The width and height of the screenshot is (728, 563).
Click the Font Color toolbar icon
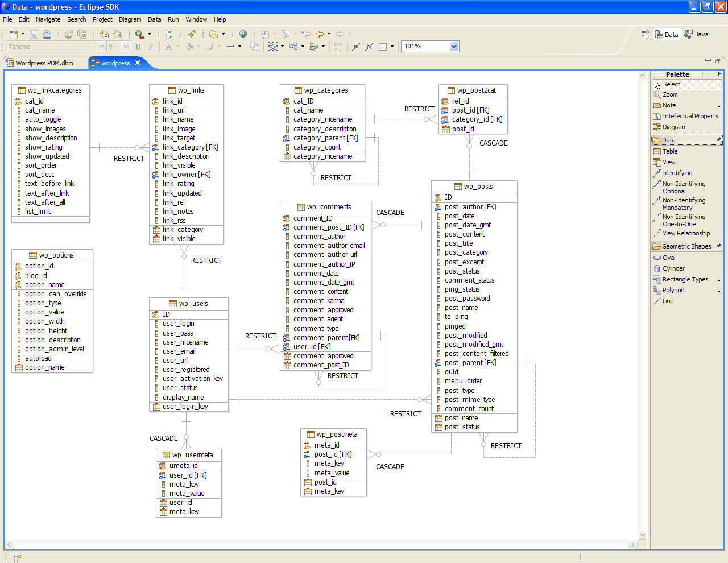click(169, 47)
